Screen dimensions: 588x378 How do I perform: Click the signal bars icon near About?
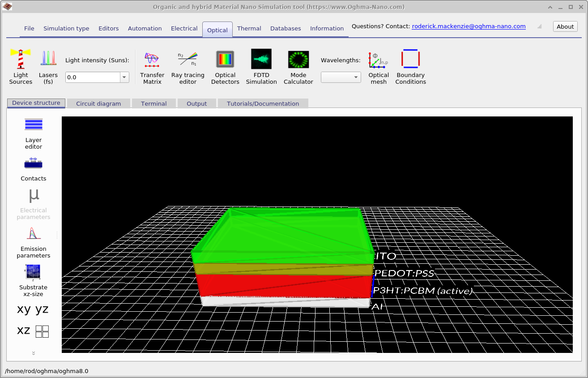pos(540,26)
